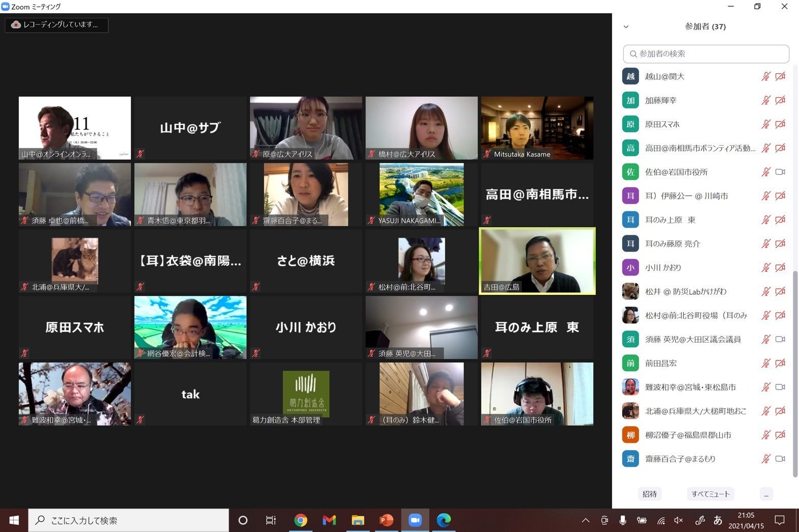This screenshot has height=532, width=799.
Task: Toggle video camera for 齋藤百合子@まるもり
Action: point(780,459)
